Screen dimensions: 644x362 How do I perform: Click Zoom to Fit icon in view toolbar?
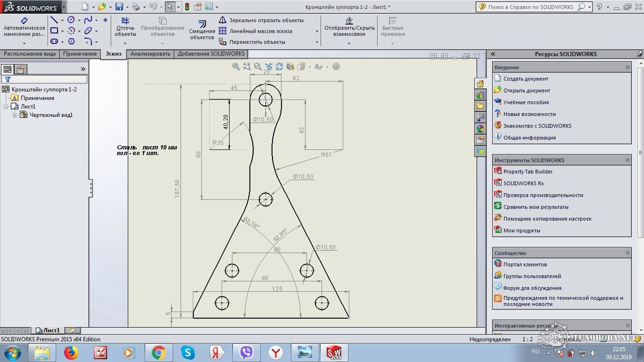[x=247, y=66]
